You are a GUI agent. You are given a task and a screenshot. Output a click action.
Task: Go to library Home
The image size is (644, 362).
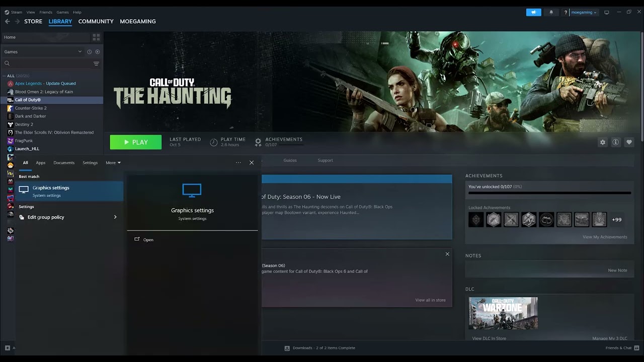pyautogui.click(x=46, y=37)
